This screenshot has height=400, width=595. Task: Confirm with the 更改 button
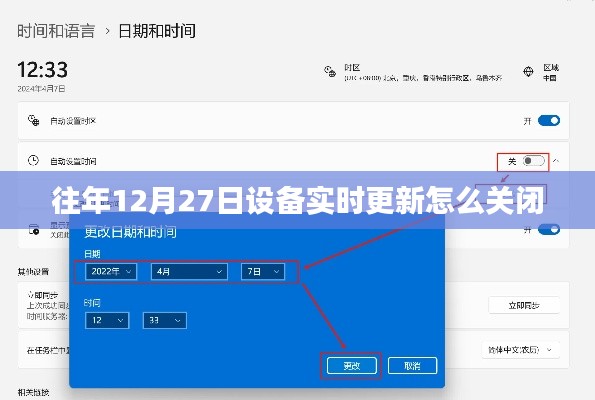352,366
